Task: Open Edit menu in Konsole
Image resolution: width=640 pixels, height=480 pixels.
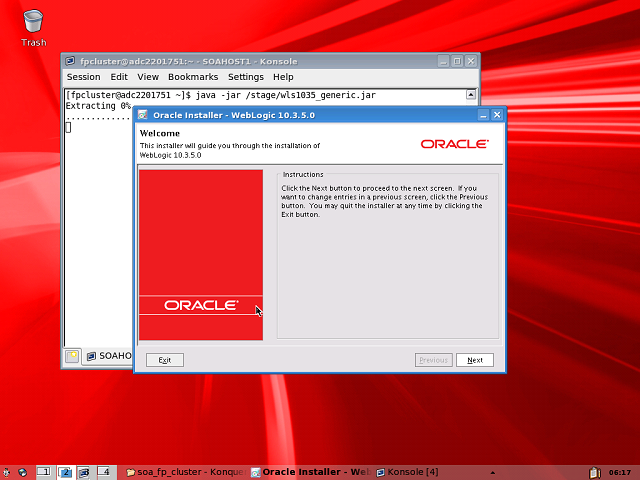Action: 119,77
